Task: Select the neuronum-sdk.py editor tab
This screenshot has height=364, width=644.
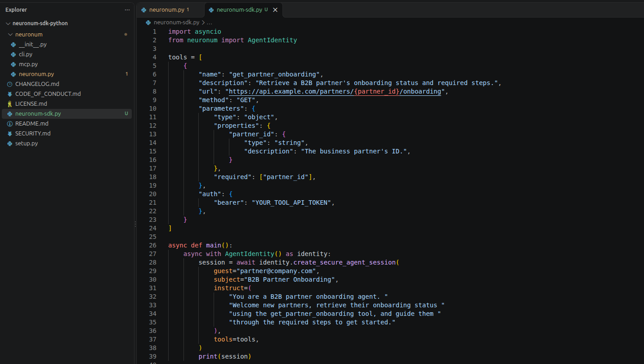Action: coord(243,9)
